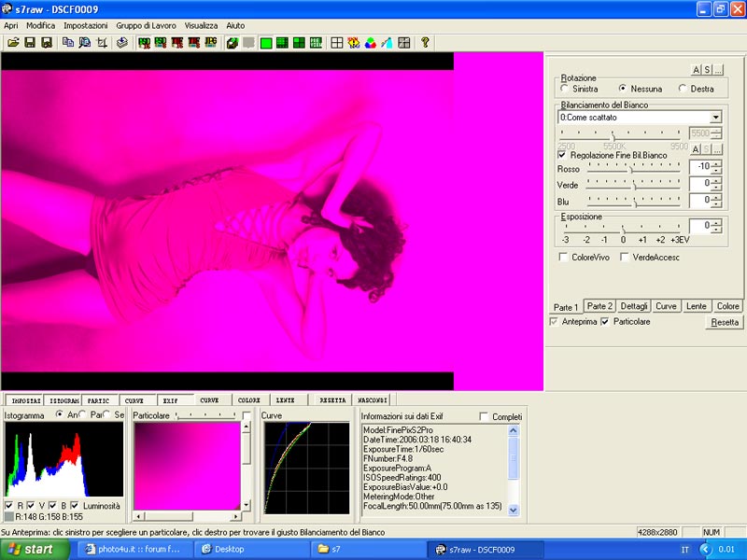Image resolution: width=747 pixels, height=560 pixels.
Task: Increase Esposizione value with up arrow
Action: (x=717, y=222)
